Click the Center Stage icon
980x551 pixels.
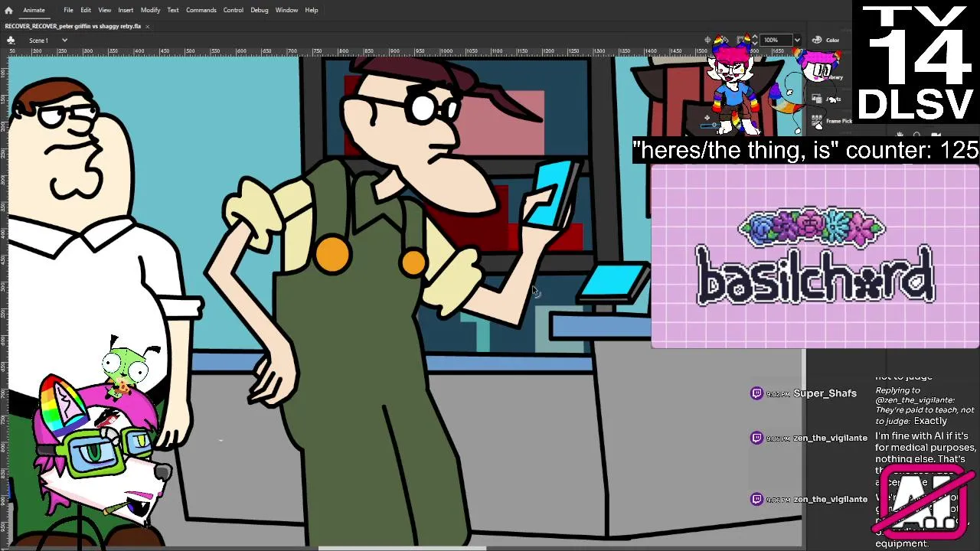(707, 40)
